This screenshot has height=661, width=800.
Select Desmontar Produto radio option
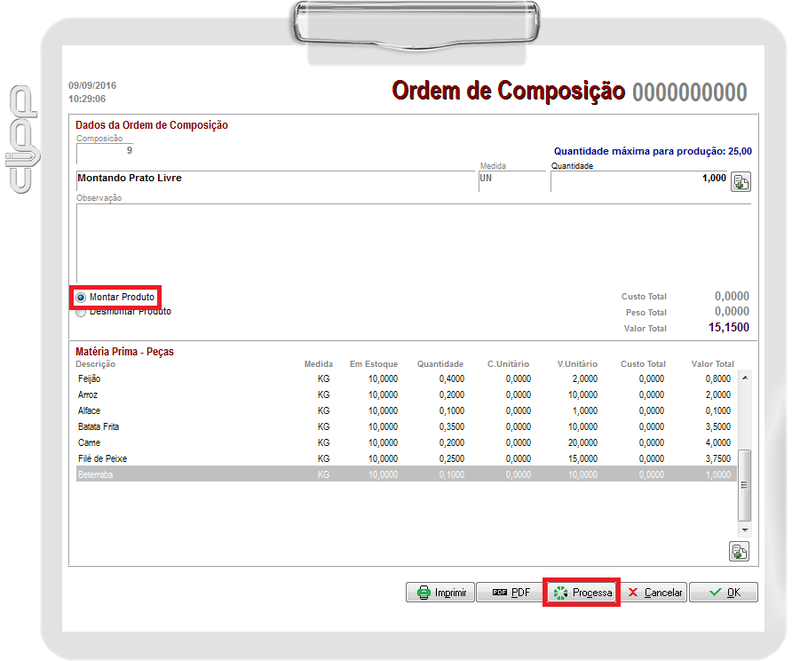[81, 312]
